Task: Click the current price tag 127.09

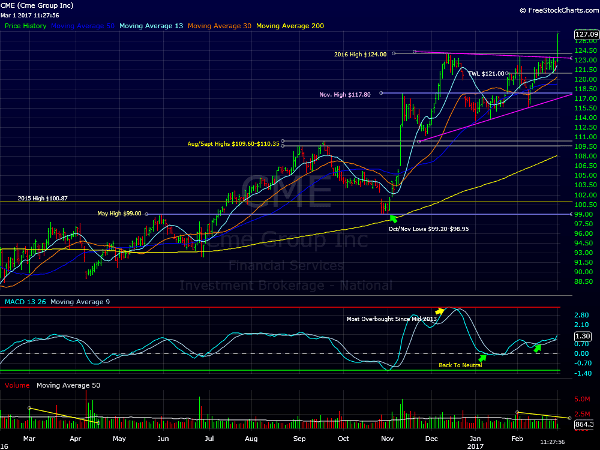Action: (586, 34)
